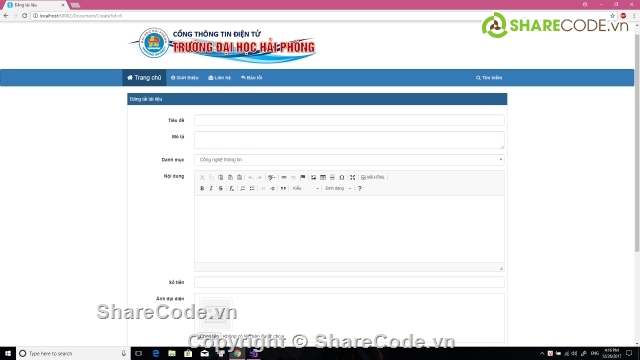Viewport: 640px width, 360px height.
Task: Click the Unlink icon
Action: tap(293, 177)
